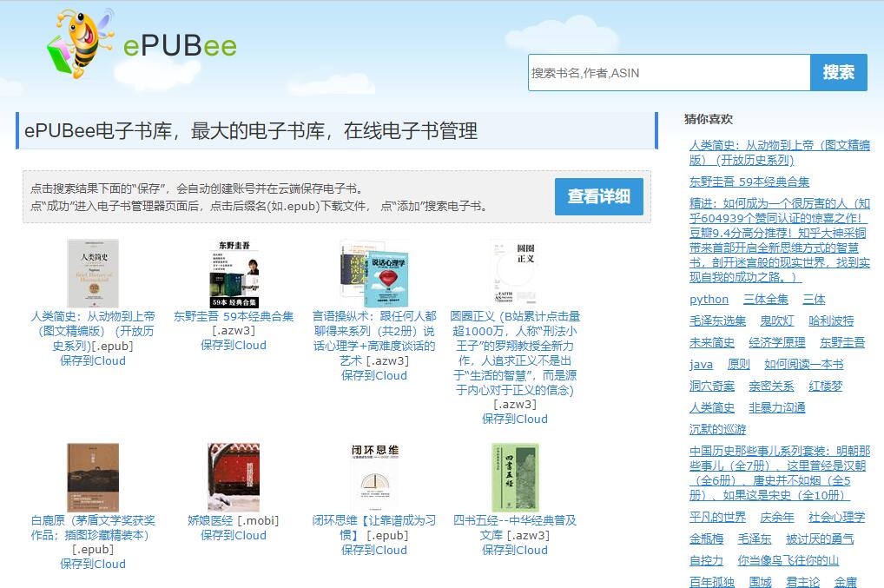Select the 鬼吹灯 tag link
This screenshot has width=884, height=588.
(x=777, y=320)
